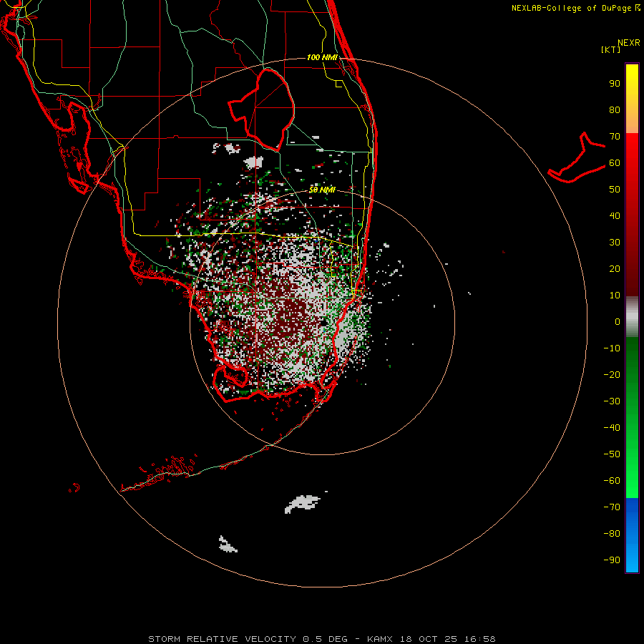Pick the gray zero-velocity segment of the color bar
The image size is (644, 644).
point(632,317)
